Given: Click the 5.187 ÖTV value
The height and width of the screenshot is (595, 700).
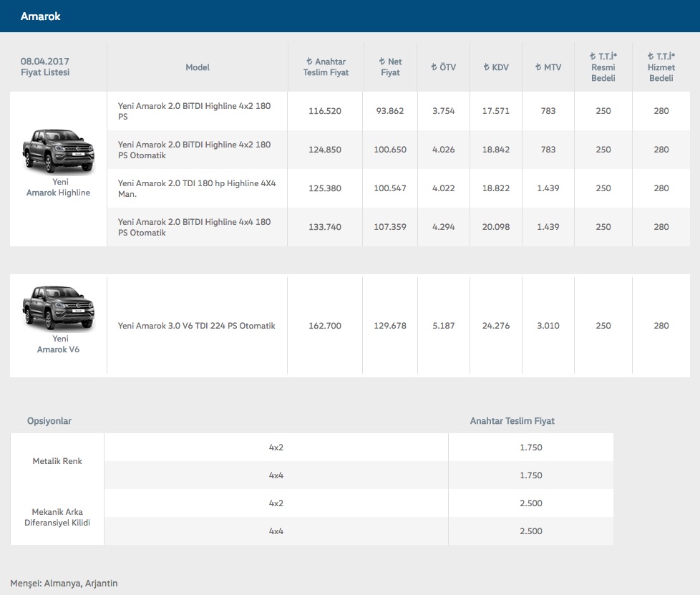Looking at the screenshot, I should coord(443,326).
